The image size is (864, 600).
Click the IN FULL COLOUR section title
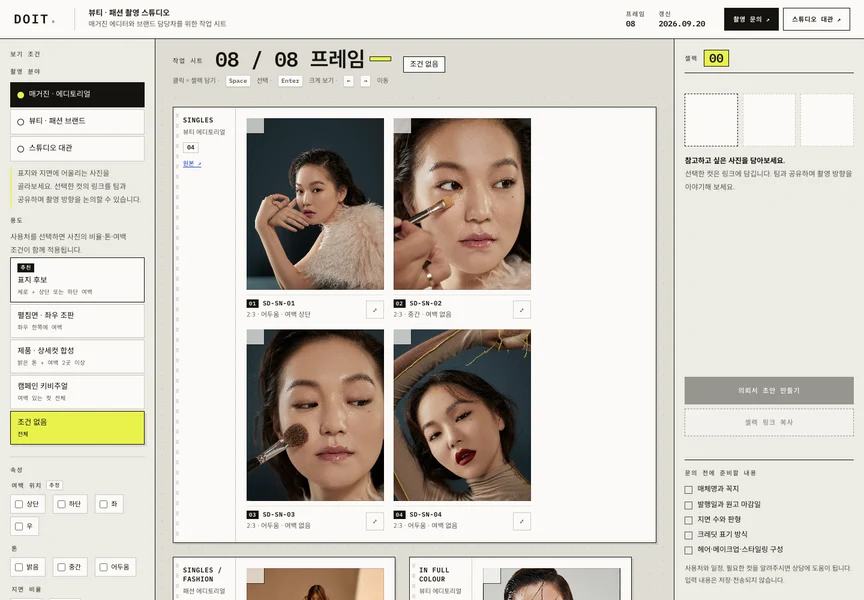point(434,575)
